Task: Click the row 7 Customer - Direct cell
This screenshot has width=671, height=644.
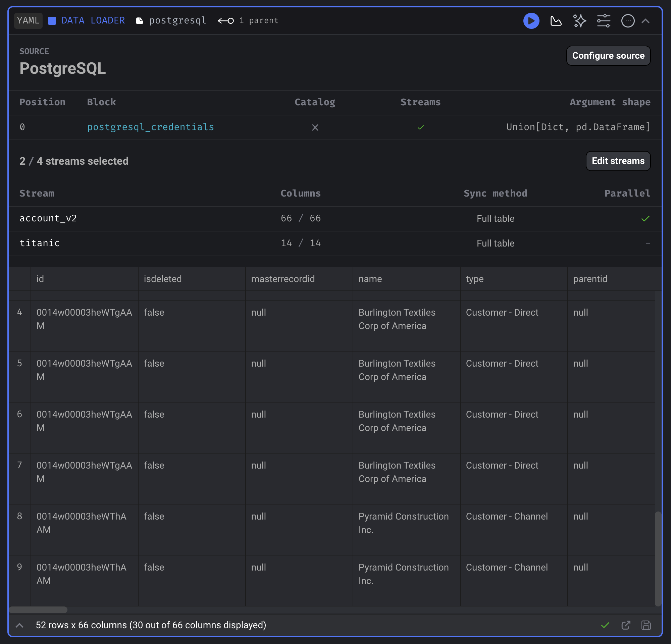Action: tap(514, 478)
